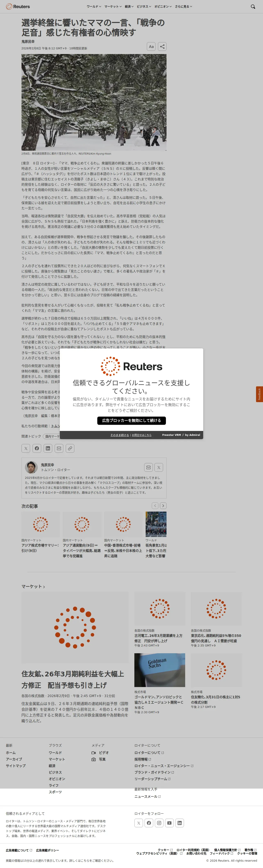263x868 pixels.
Task: Share the article on Facebook
Action: [37, 448]
